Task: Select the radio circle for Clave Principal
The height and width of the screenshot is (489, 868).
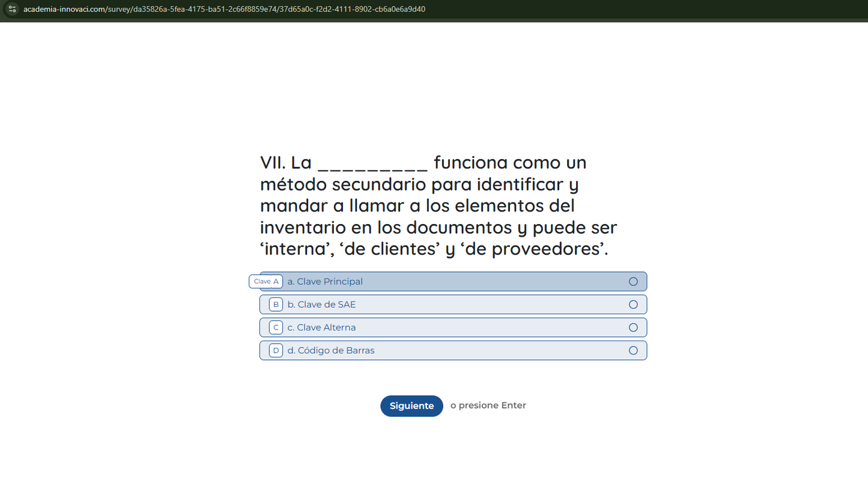Action: tap(633, 281)
